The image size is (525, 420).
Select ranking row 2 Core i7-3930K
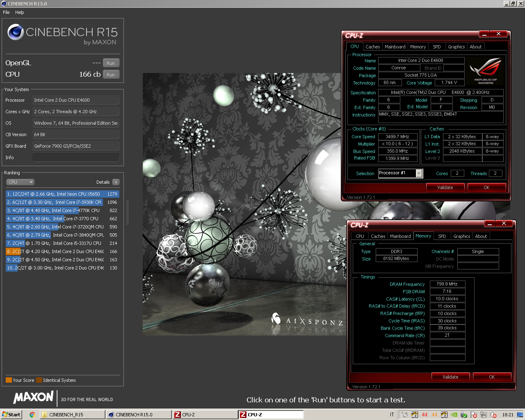click(x=62, y=202)
